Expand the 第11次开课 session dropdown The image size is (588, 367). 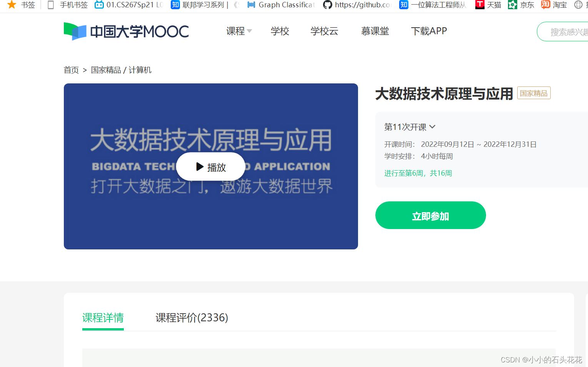(410, 127)
